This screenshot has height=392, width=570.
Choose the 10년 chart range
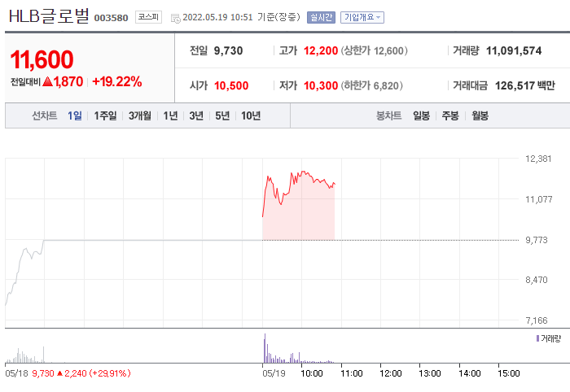click(251, 115)
